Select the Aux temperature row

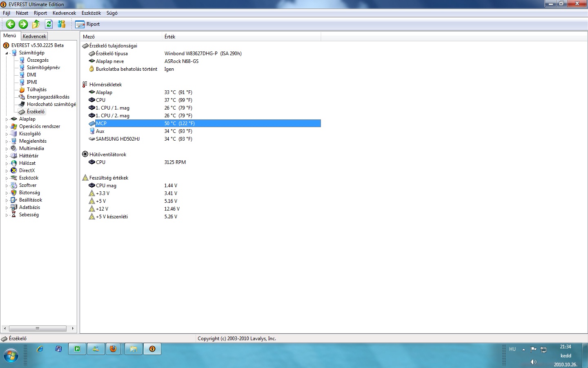tap(200, 131)
